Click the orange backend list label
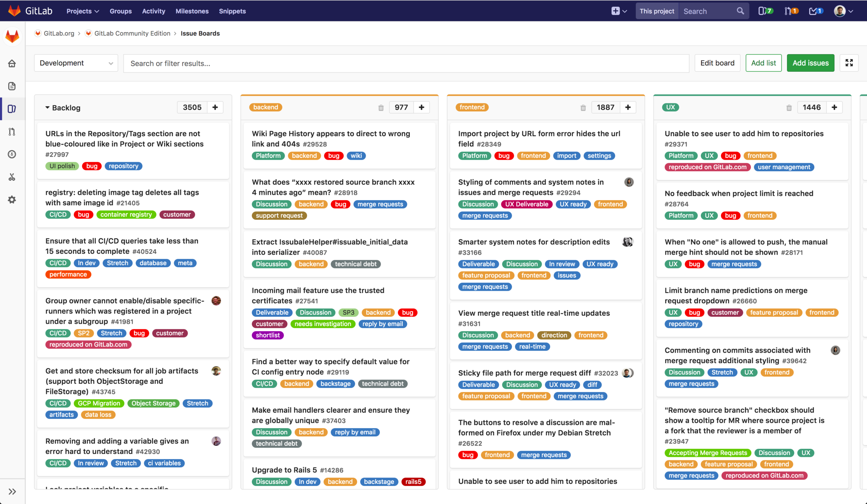Screen dimensions: 867x504 (265, 108)
